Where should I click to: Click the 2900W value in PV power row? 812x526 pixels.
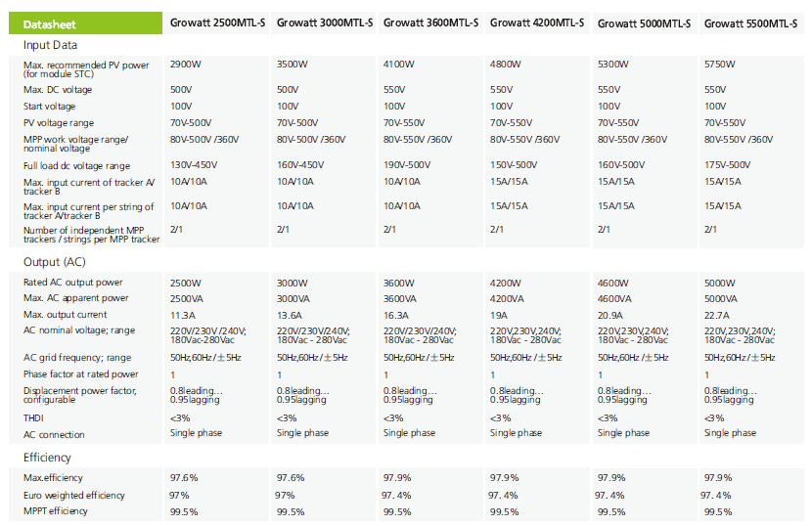pyautogui.click(x=186, y=66)
